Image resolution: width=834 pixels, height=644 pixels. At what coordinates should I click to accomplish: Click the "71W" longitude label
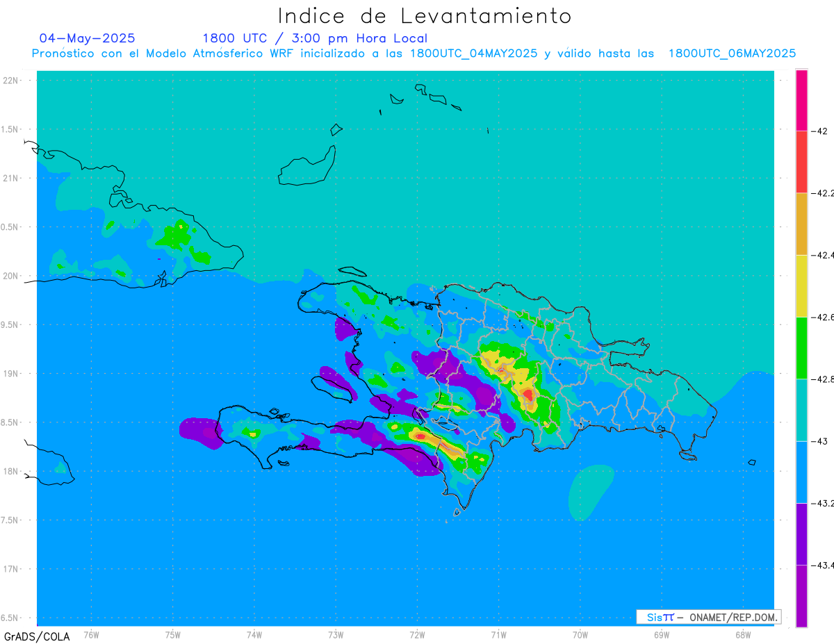[498, 634]
